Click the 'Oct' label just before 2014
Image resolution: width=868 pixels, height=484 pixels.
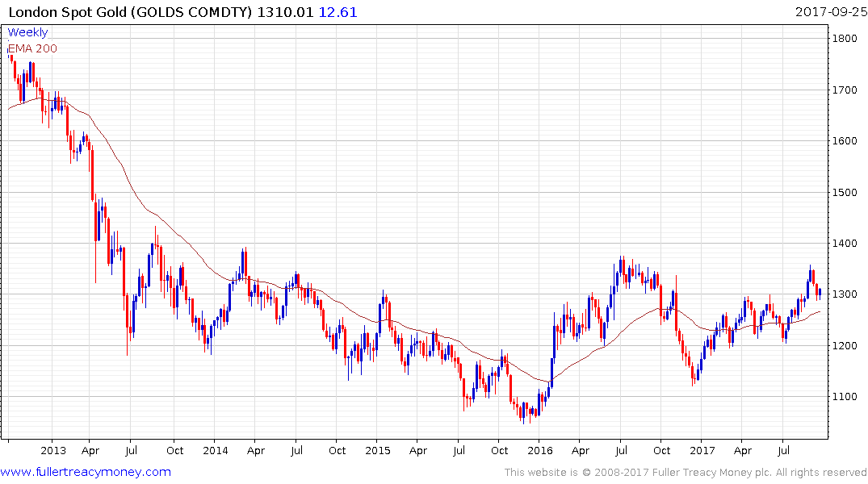click(175, 450)
